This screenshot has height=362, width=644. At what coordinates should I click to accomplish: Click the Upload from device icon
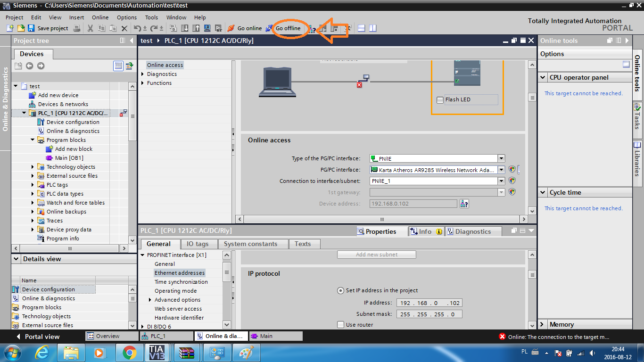[196, 28]
